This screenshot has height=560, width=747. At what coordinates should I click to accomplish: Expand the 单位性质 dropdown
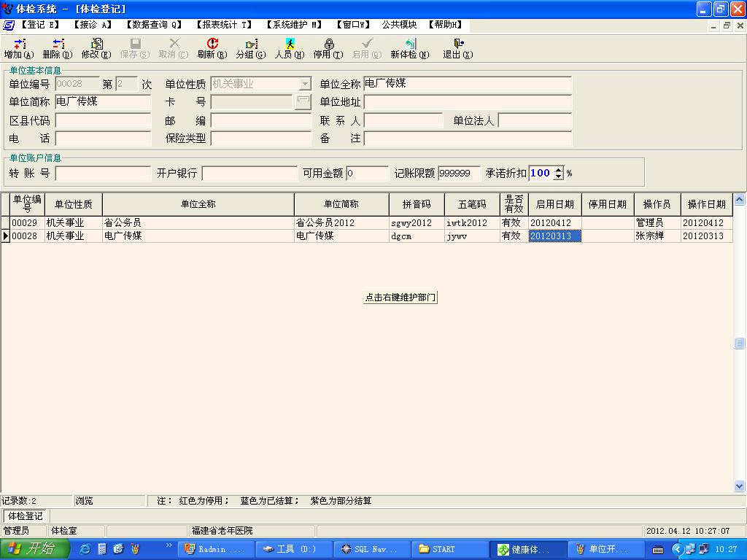[x=305, y=85]
